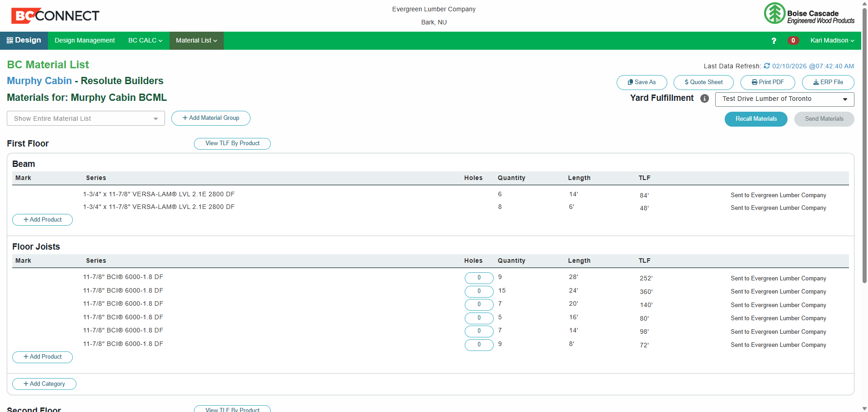Click Add Material Group button
Image resolution: width=868 pixels, height=412 pixels.
211,118
